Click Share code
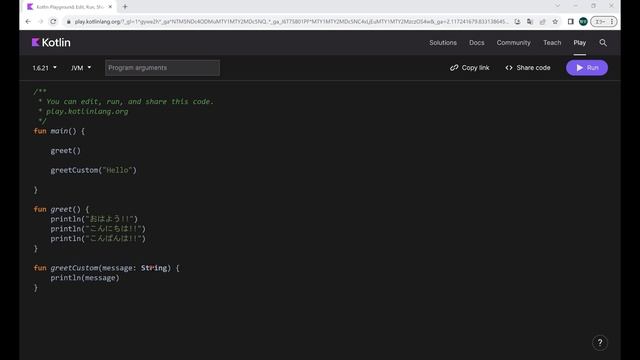 [528, 68]
